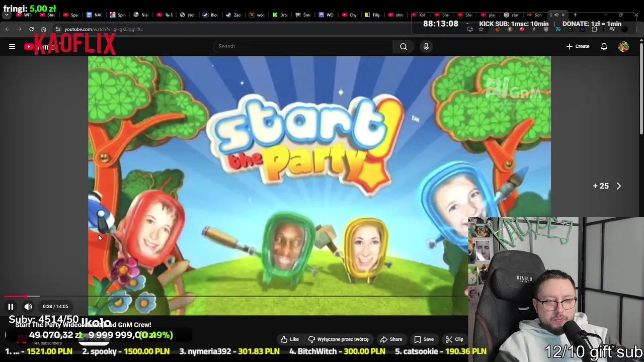644x362 pixels.
Task: Switch to the Dro Kick tab
Action: click(x=279, y=15)
